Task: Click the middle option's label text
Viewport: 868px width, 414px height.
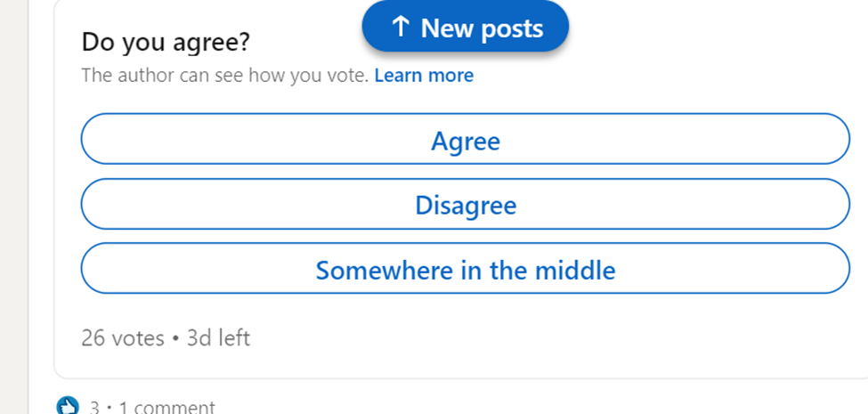Action: (466, 270)
